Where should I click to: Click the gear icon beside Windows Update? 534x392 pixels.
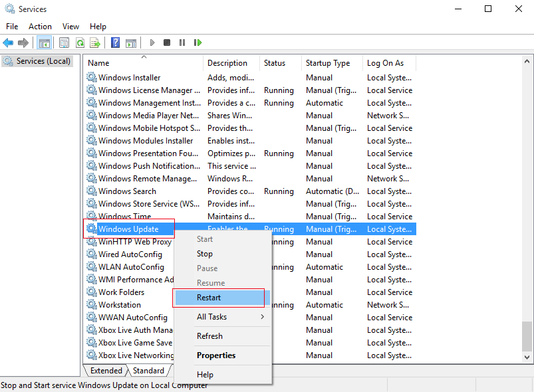(91, 229)
